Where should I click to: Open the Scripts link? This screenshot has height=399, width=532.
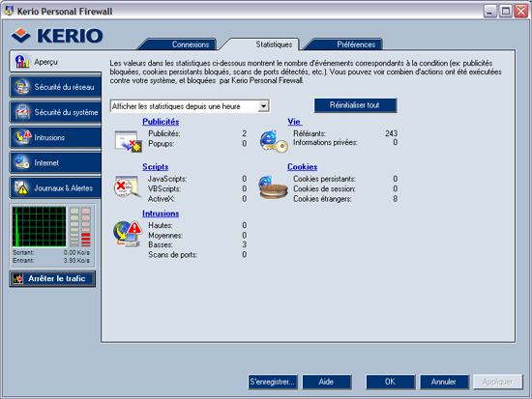pyautogui.click(x=155, y=167)
